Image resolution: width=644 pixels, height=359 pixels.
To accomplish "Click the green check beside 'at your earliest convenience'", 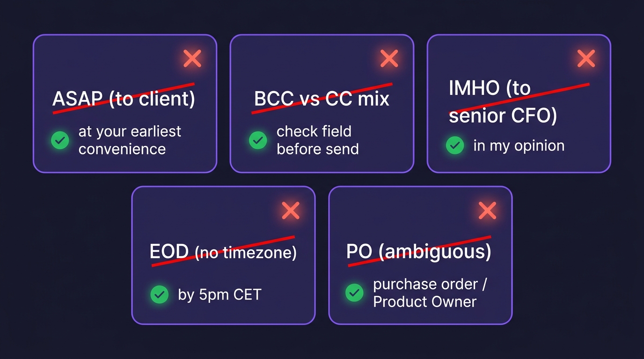I will coord(60,140).
